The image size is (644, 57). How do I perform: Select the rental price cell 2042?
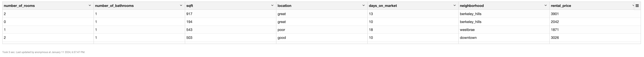pyautogui.click(x=555, y=22)
